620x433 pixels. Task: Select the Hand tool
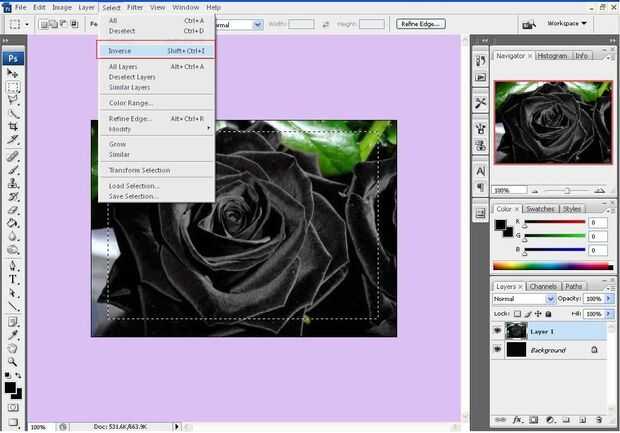pyautogui.click(x=13, y=348)
